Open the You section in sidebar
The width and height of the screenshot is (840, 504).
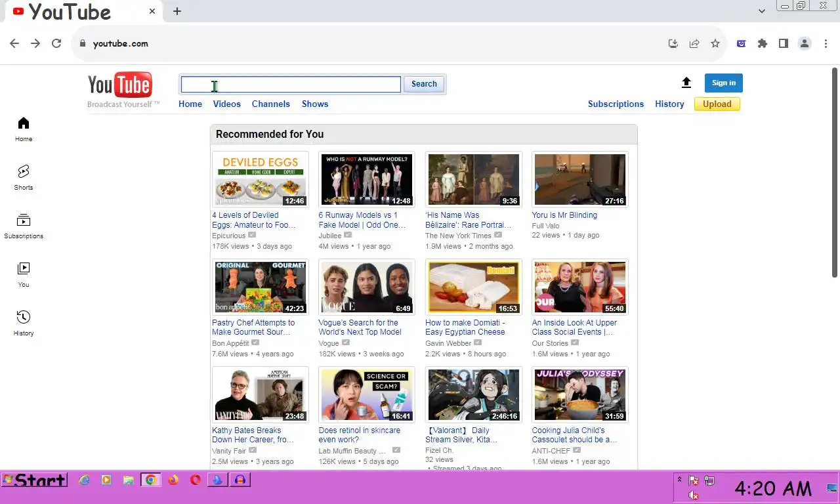click(24, 275)
